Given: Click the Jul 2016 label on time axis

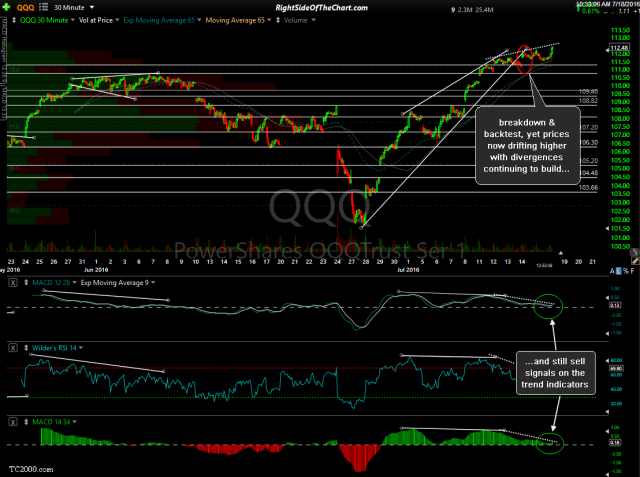Looking at the screenshot, I should (408, 270).
